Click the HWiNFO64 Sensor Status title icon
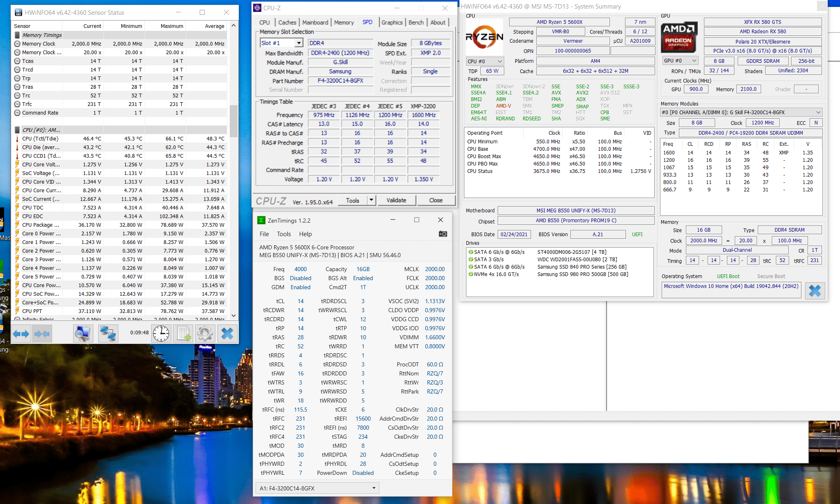The height and width of the screenshot is (504, 840). pos(18,12)
